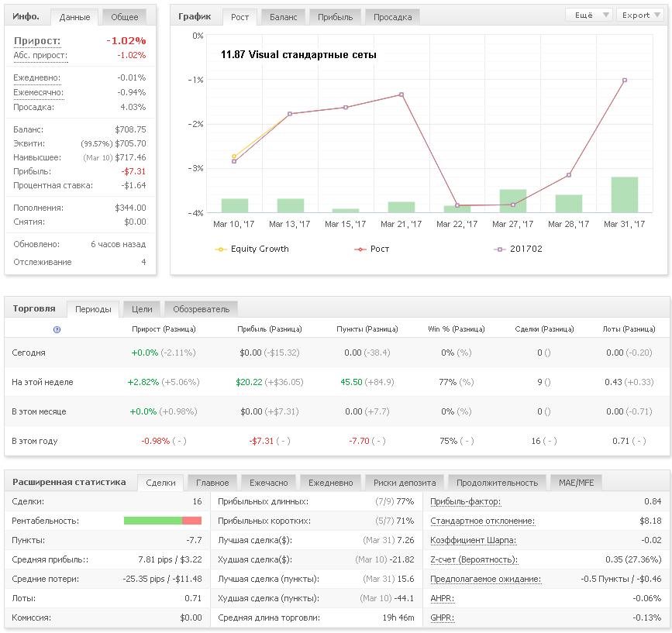Click the В этом году row label
This screenshot has width=672, height=633.
point(35,441)
